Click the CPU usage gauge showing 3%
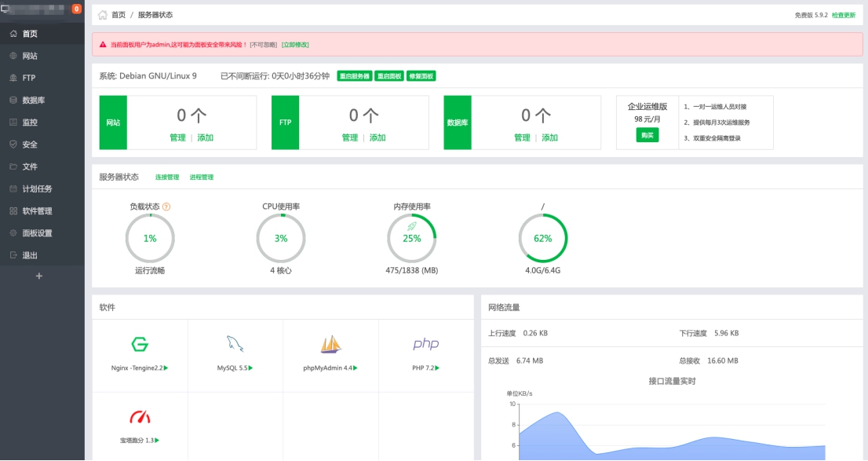868x461 pixels. tap(281, 237)
